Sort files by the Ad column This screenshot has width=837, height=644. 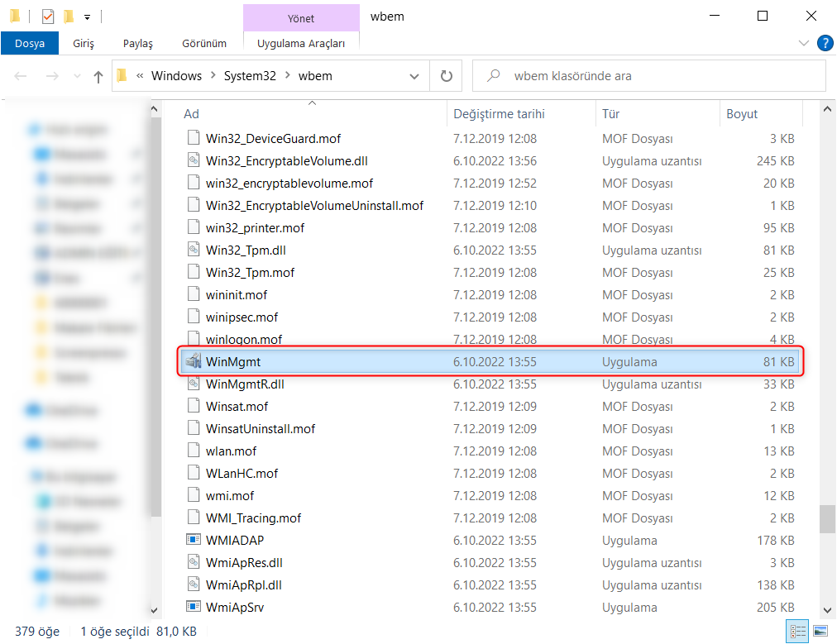(x=191, y=113)
